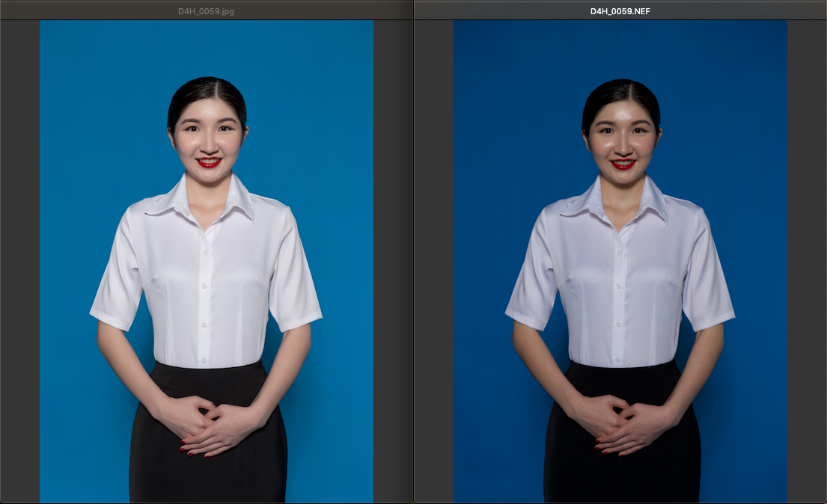Click the shirt collar in the JPG image
The width and height of the screenshot is (827, 504).
click(236, 198)
